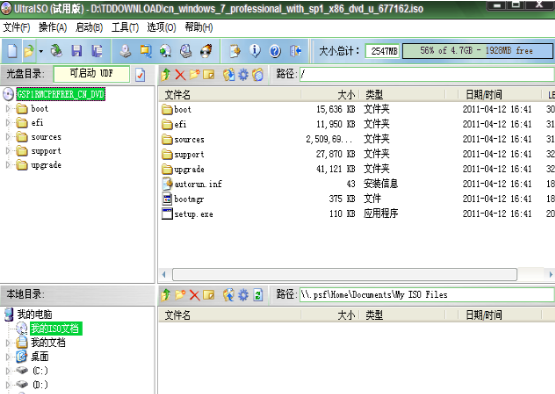Screen dimensions: 555x394
Task: Click the Open file toolbar icon
Action: pos(29,51)
